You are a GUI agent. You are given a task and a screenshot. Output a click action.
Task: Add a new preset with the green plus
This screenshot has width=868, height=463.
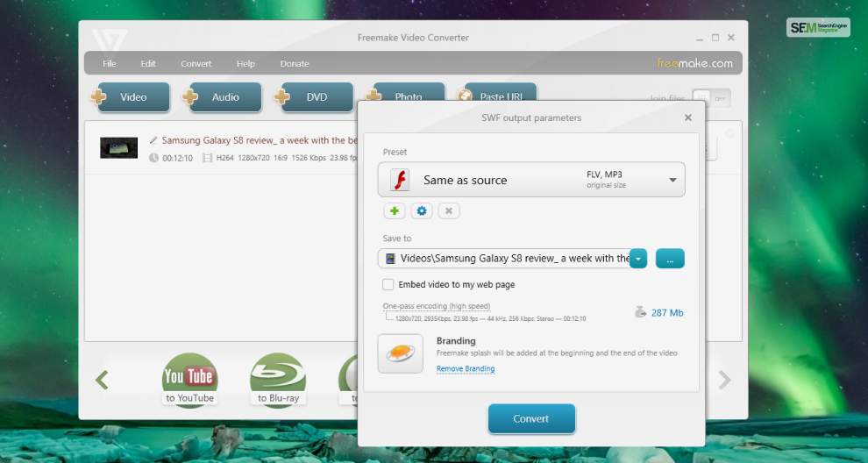coord(395,211)
